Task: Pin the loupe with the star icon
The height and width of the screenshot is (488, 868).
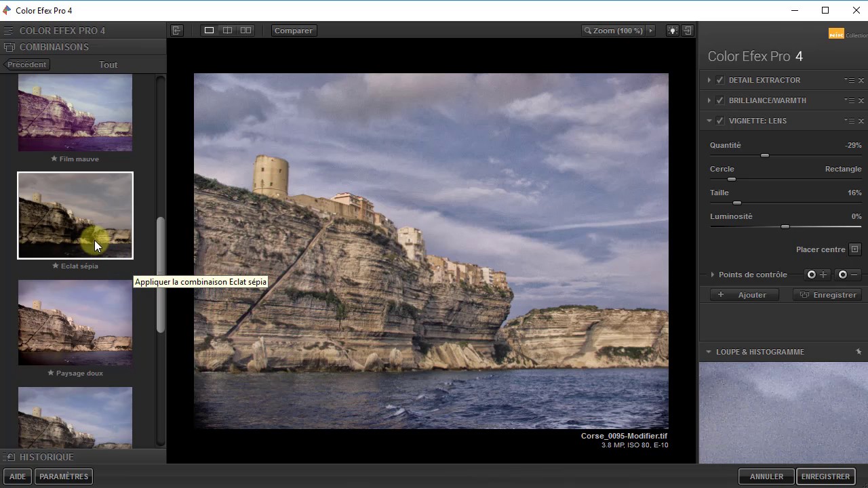Action: (859, 352)
